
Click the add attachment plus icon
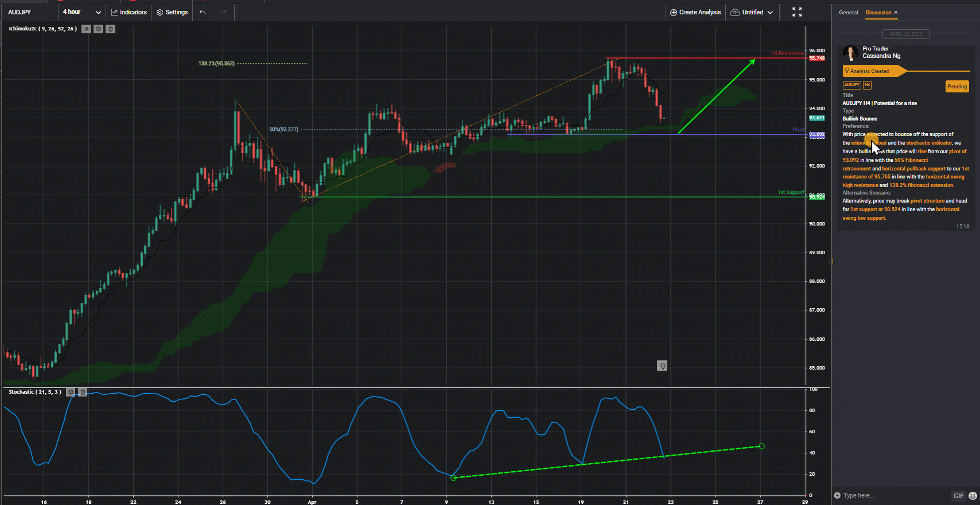837,496
